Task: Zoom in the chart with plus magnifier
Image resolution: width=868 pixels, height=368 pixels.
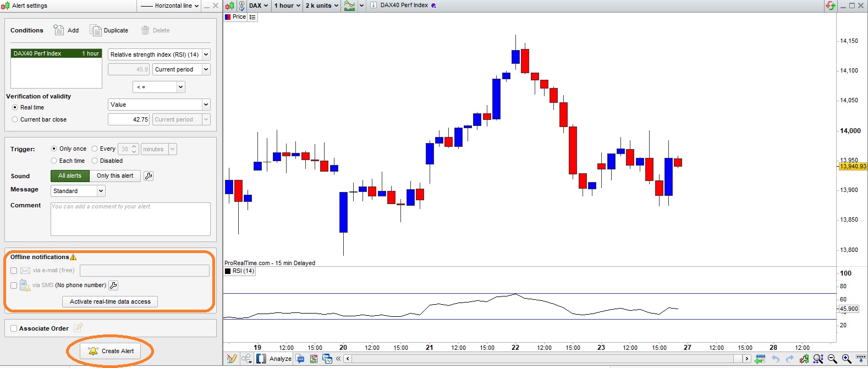Action: (x=847, y=359)
